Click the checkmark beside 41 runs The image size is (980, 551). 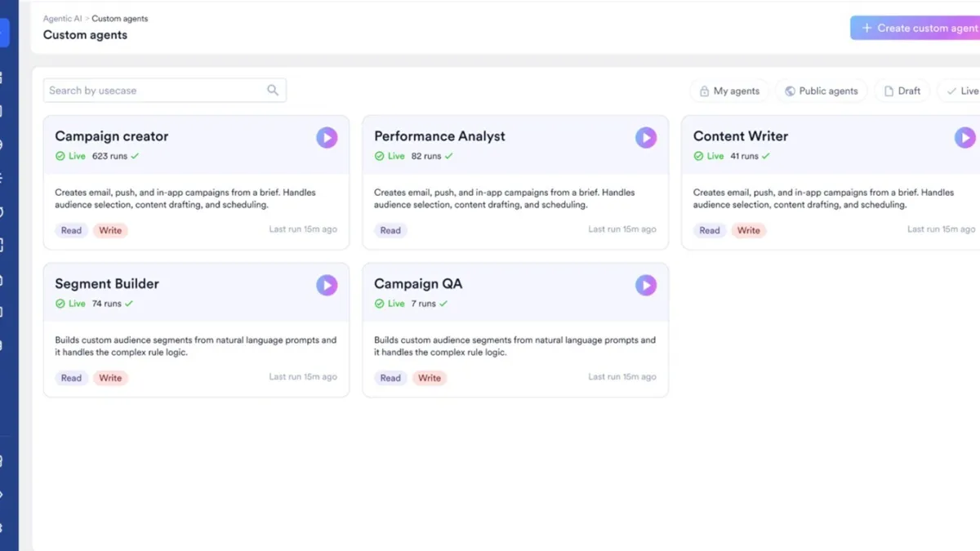(x=765, y=156)
